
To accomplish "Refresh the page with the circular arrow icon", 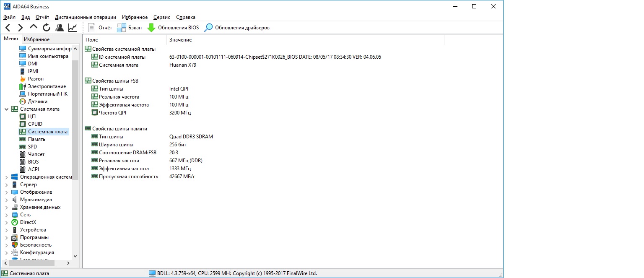I will click(47, 28).
